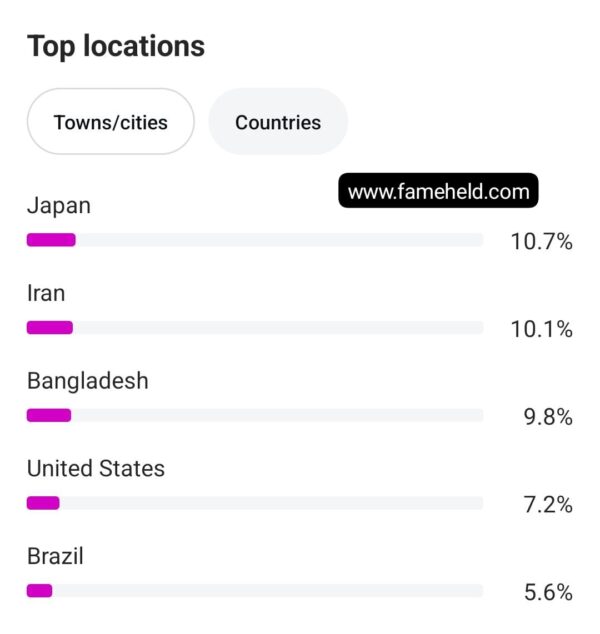
Task: Click the magenta filled portion of Japan bar
Action: (51, 240)
